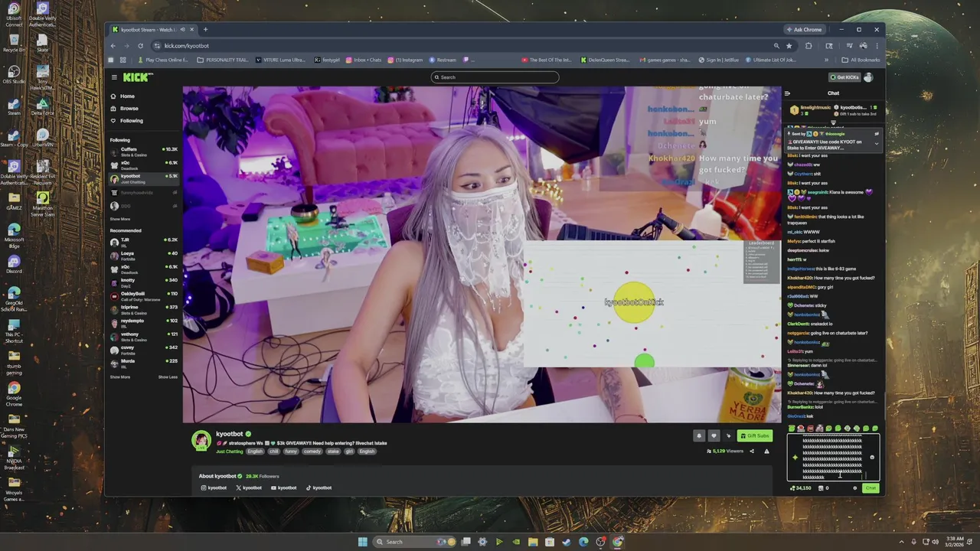Screen dimensions: 980x551
Task: Collapse recommended list with Show Less
Action: 168,377
